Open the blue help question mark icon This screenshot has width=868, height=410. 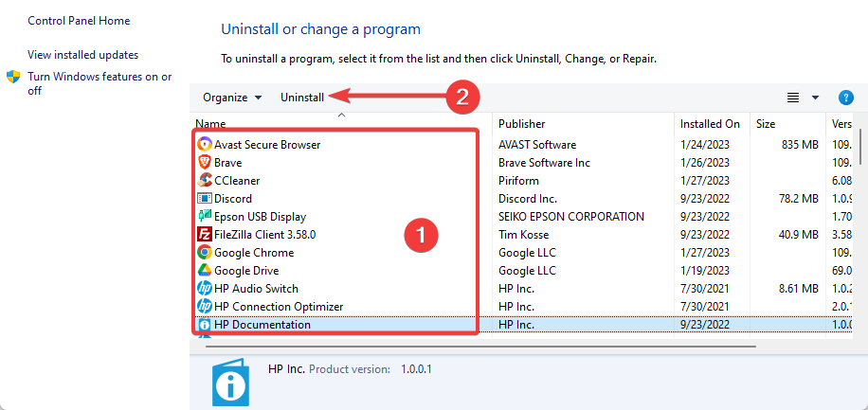pos(846,98)
